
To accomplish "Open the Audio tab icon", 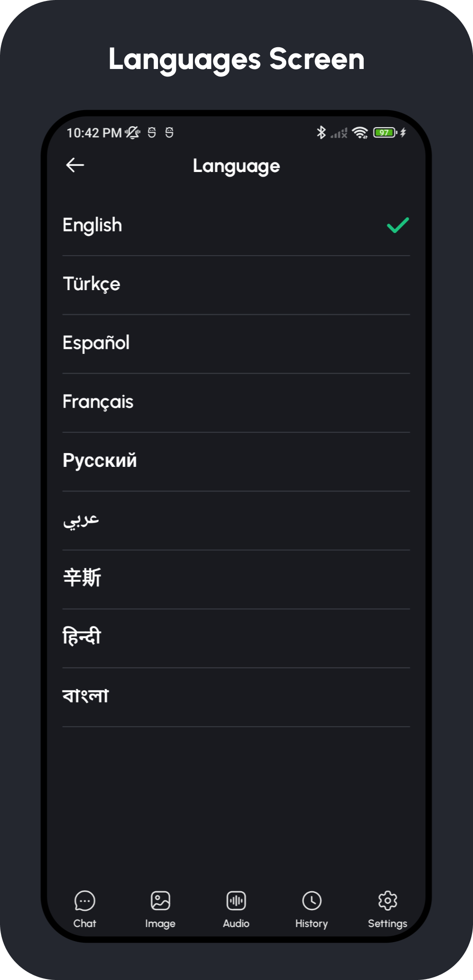I will (x=236, y=901).
